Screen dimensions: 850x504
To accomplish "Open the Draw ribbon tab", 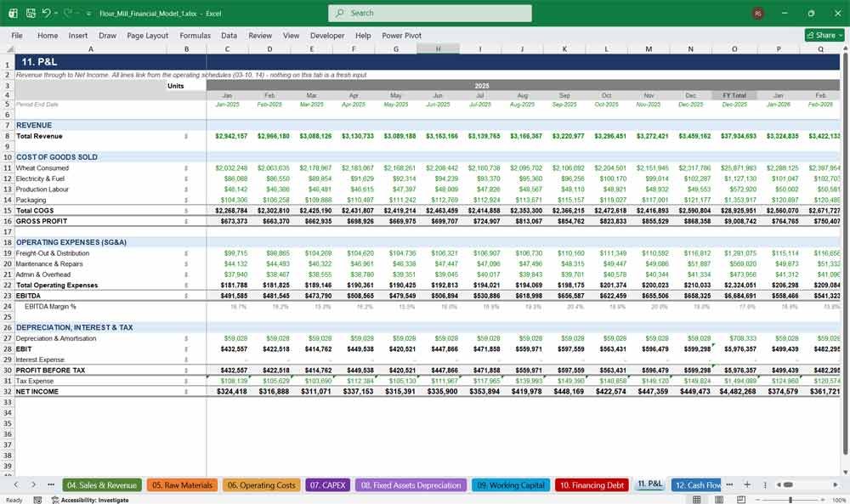I will pos(107,35).
